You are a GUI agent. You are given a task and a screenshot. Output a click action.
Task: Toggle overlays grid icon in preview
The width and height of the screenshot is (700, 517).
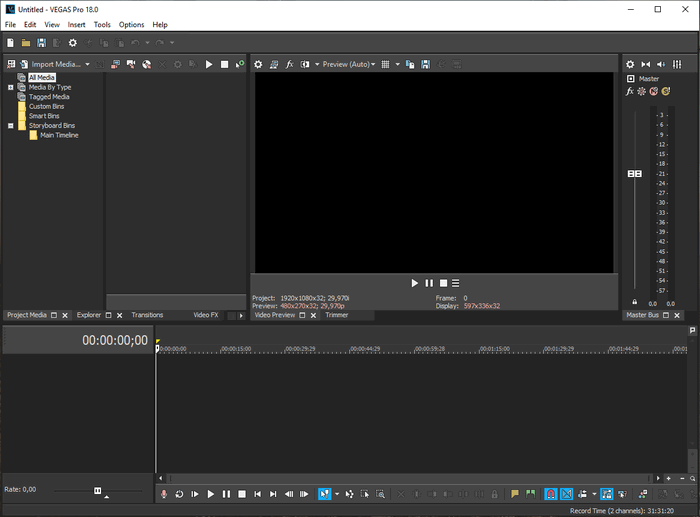pyautogui.click(x=385, y=64)
